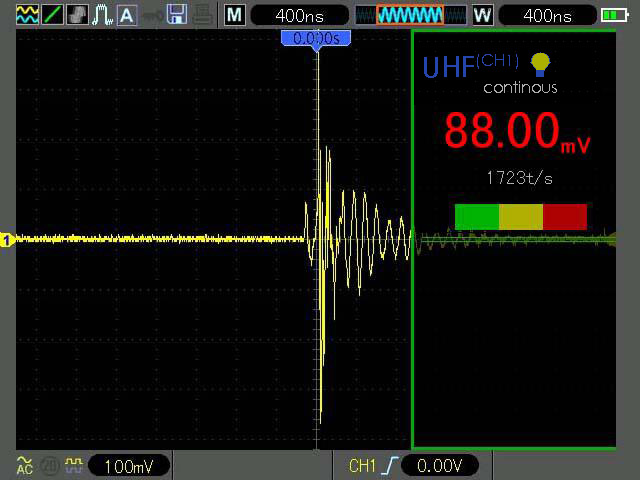Image resolution: width=640 pixels, height=480 pixels.
Task: Click the yellow segment of level bar
Action: coord(521,217)
